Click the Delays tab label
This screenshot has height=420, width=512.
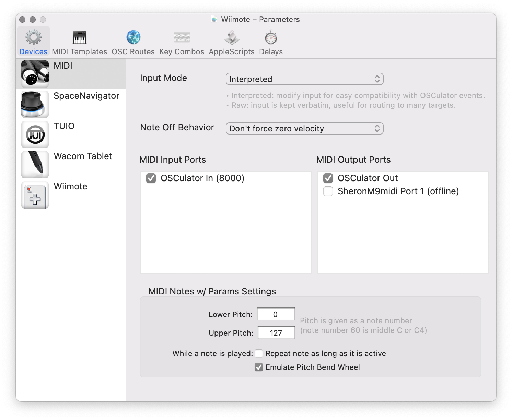pyautogui.click(x=271, y=51)
